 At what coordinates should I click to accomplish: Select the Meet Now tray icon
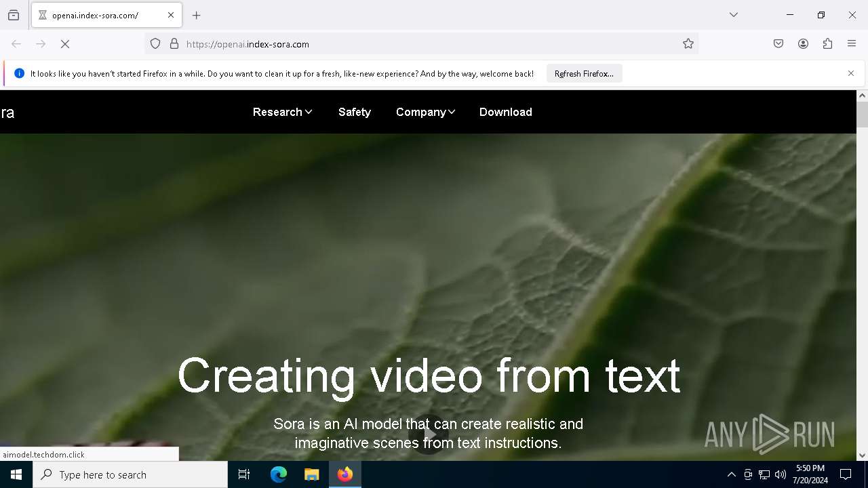point(748,475)
